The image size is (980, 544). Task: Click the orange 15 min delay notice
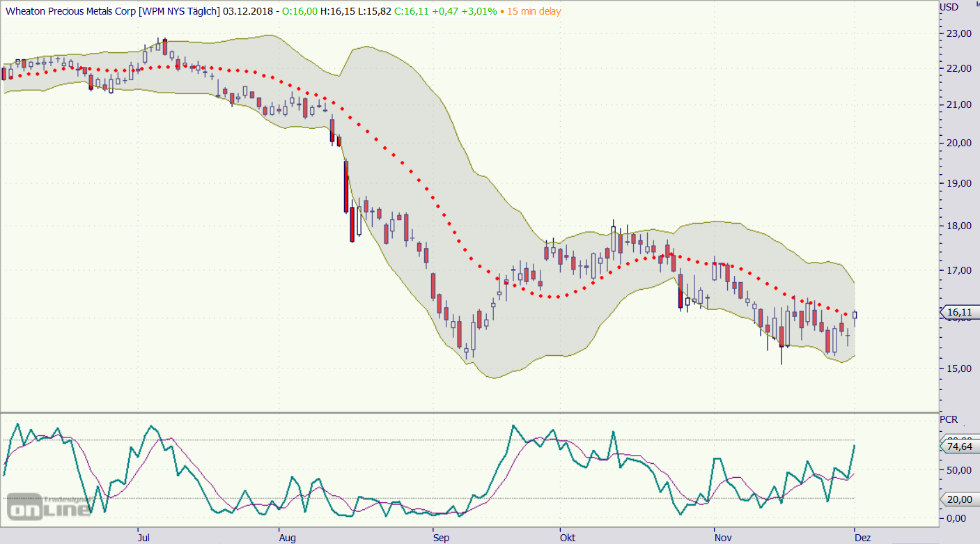pos(534,11)
